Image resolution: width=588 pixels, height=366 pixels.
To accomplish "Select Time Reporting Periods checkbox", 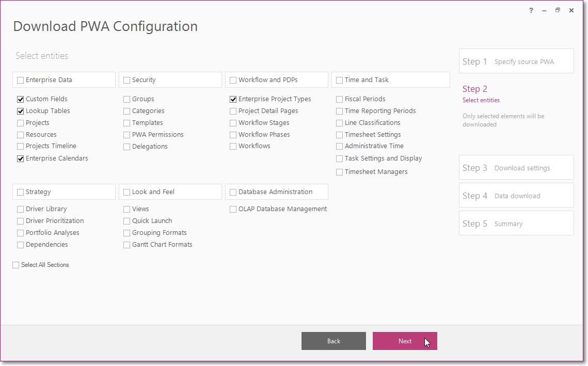I will pos(339,112).
